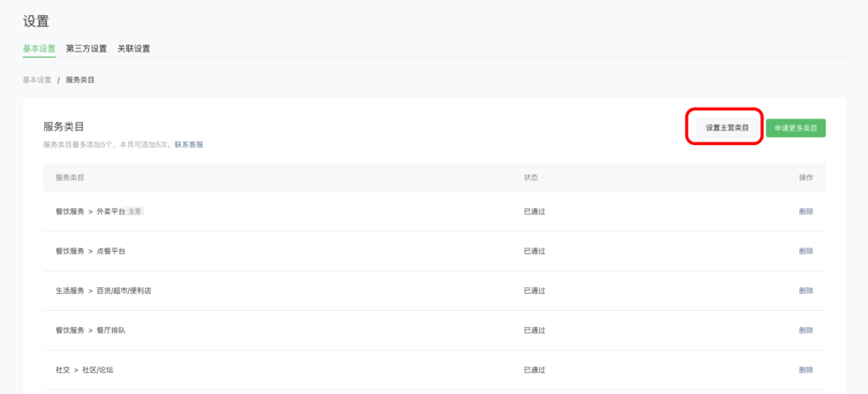This screenshot has height=394, width=868.
Task: Delete the 百货/超市/便利店 category
Action: point(805,291)
